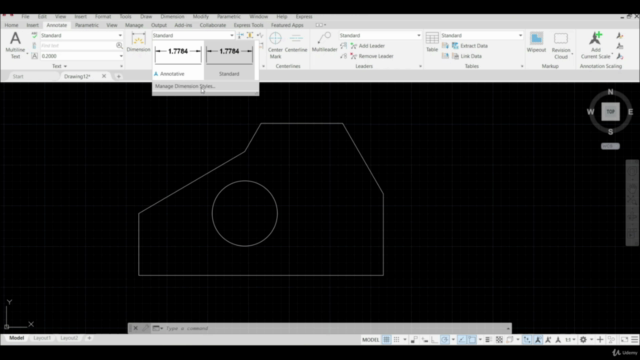The width and height of the screenshot is (640, 360).
Task: Select the Multiline Text tool
Action: [x=15, y=45]
